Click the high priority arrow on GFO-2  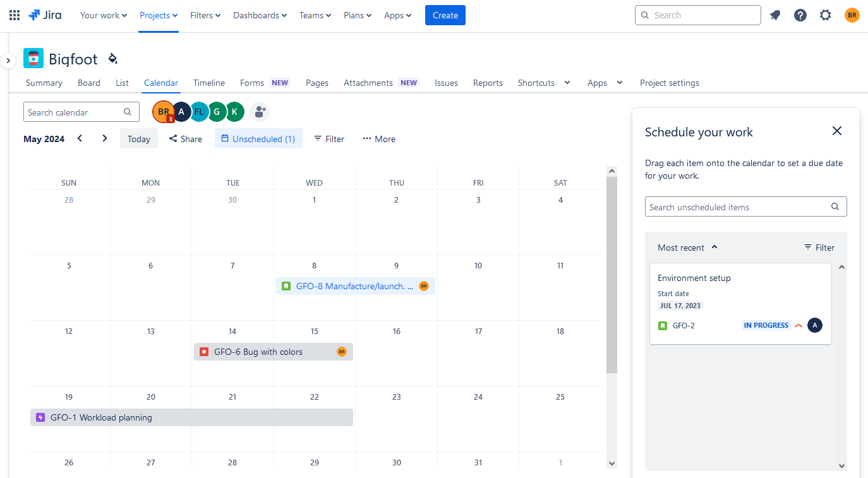tap(799, 326)
